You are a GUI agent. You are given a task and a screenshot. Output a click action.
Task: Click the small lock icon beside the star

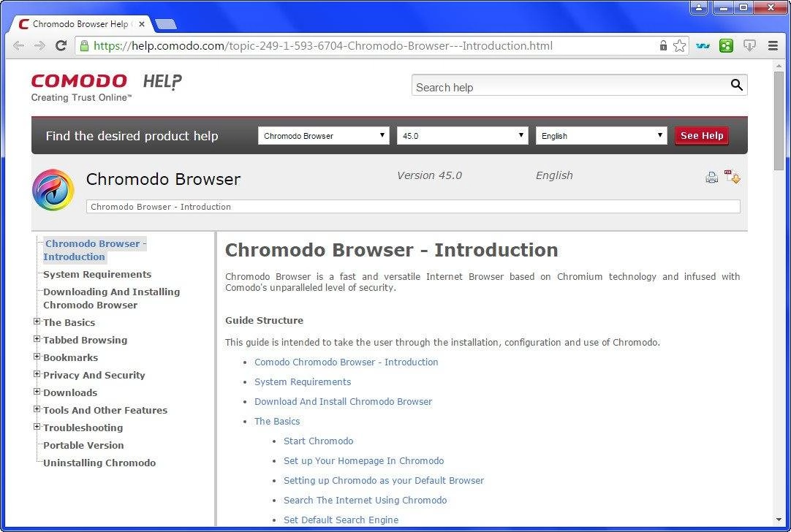pos(663,45)
